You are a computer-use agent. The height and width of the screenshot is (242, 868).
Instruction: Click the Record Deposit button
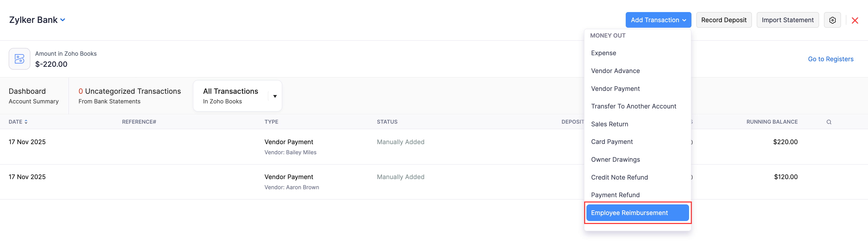click(724, 20)
